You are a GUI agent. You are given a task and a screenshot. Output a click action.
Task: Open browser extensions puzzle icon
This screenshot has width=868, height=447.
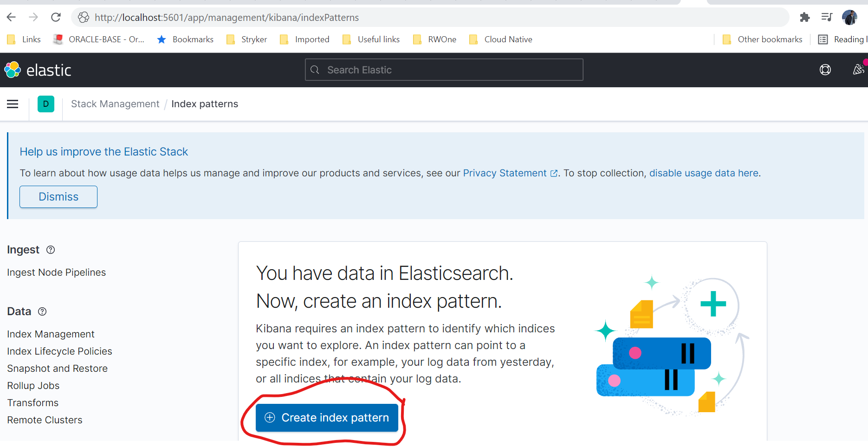[804, 17]
